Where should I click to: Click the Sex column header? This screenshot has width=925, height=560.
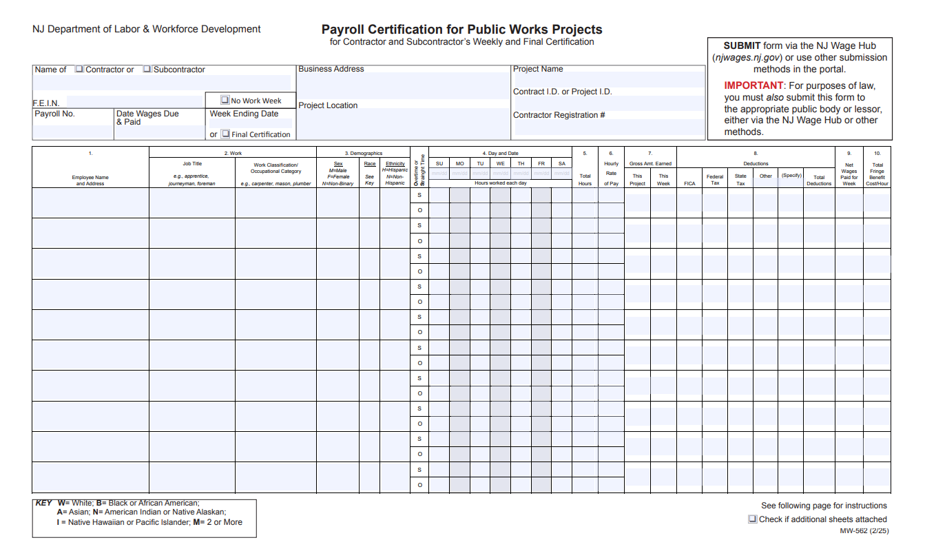coord(338,164)
